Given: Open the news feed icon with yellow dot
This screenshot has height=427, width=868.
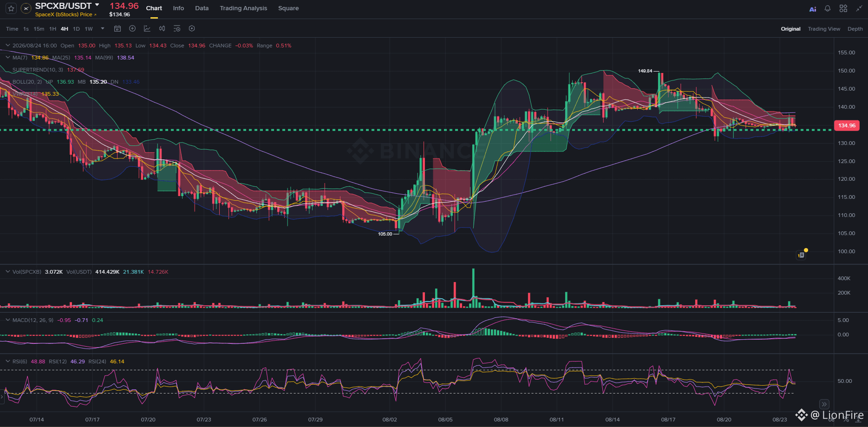Looking at the screenshot, I should [802, 255].
